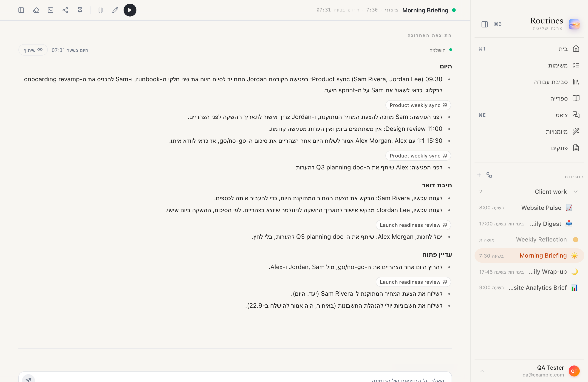Select the Morning Briefing routine in sidebar
588x382 pixels.
[x=529, y=256]
